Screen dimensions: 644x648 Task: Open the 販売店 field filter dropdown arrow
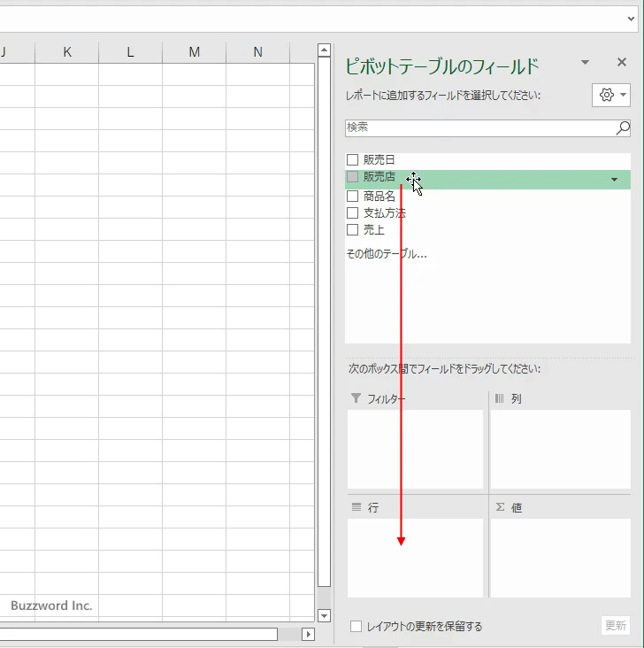tap(614, 180)
